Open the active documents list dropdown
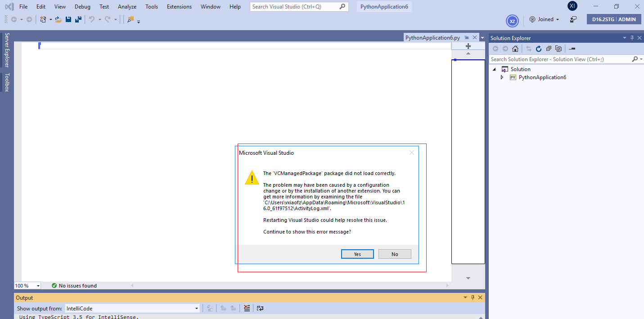The width and height of the screenshot is (644, 319). point(482,38)
